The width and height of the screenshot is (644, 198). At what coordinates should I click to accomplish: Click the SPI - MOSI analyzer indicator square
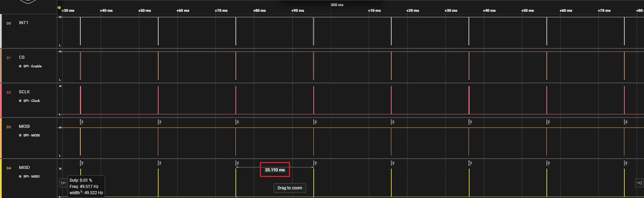click(20, 135)
